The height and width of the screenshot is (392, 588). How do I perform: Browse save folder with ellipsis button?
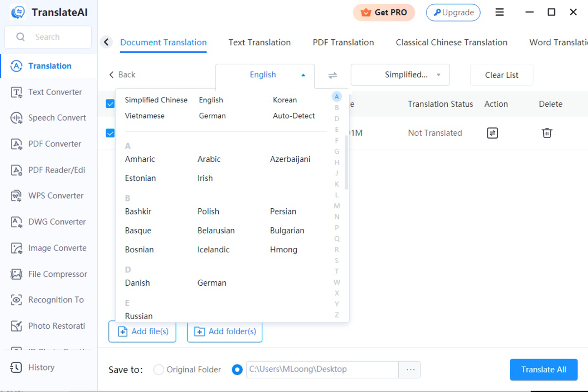[x=410, y=369]
